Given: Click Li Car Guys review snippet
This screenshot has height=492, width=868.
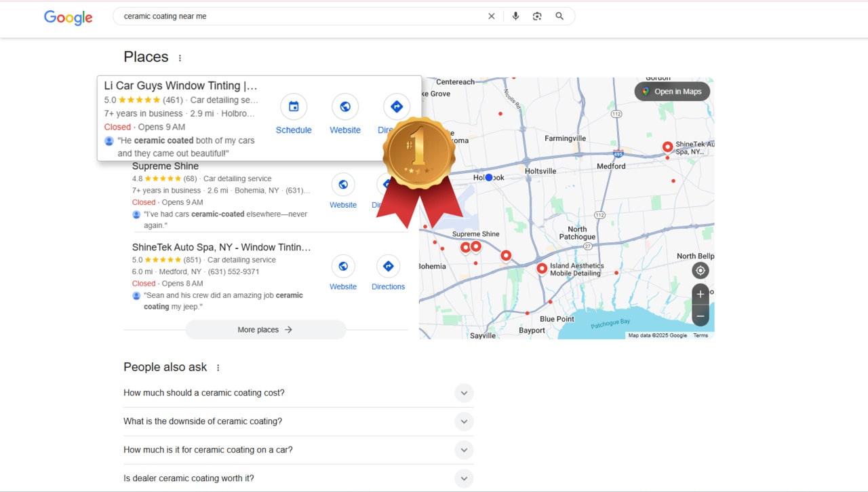Looking at the screenshot, I should pos(186,147).
